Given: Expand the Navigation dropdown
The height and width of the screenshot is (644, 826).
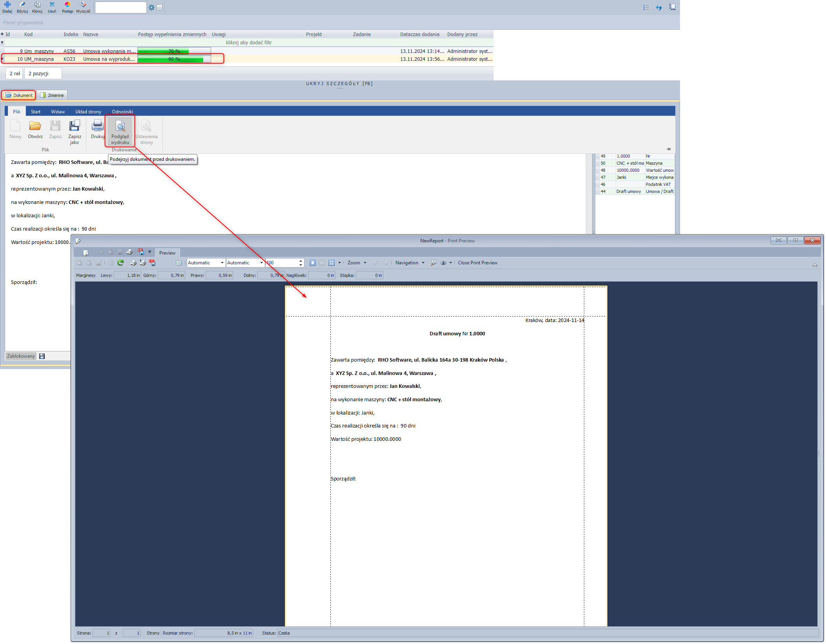Looking at the screenshot, I should tap(410, 263).
